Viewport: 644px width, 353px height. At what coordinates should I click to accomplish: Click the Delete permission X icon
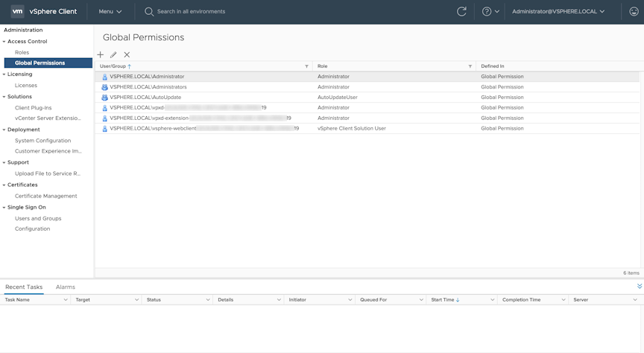[127, 54]
